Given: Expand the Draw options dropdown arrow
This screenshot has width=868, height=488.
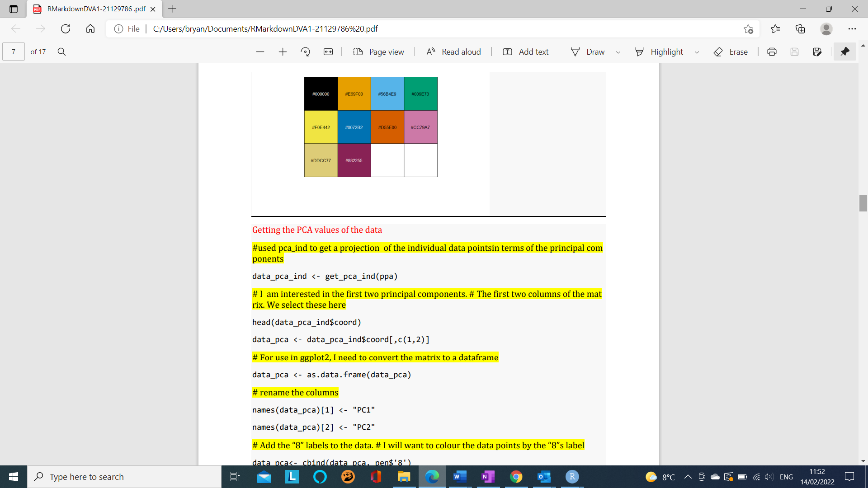Looking at the screenshot, I should [618, 52].
